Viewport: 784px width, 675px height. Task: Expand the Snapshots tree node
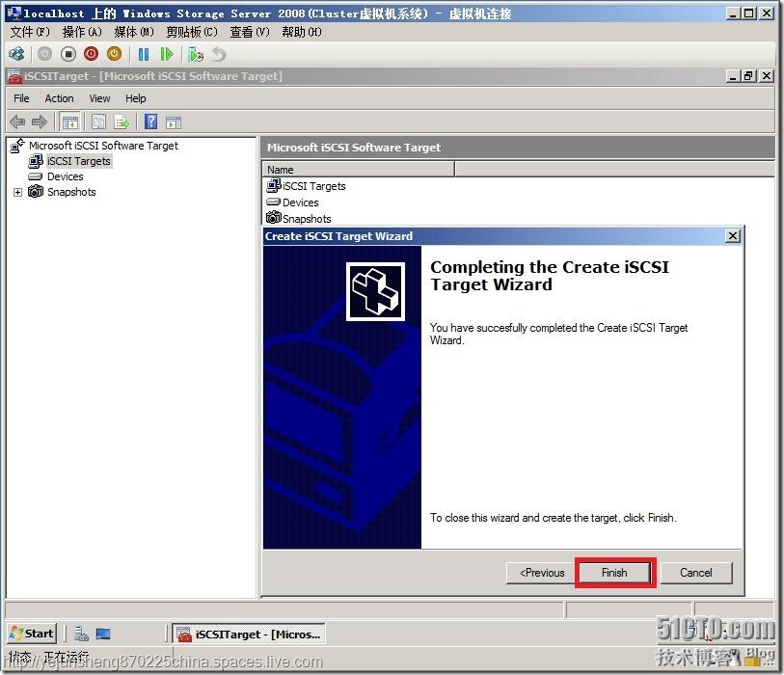pos(17,192)
